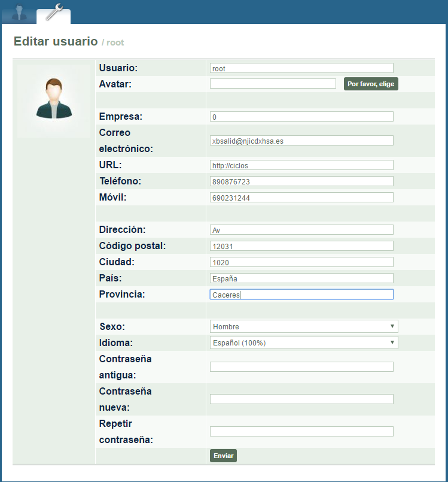The width and height of the screenshot is (448, 482).
Task: Select the Móvil number field
Action: tap(301, 198)
